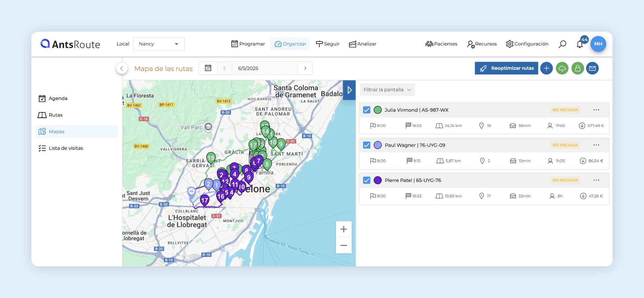Screen dimensions: 644x298
Task: Click the Reoptimizar rutas button
Action: pos(506,68)
